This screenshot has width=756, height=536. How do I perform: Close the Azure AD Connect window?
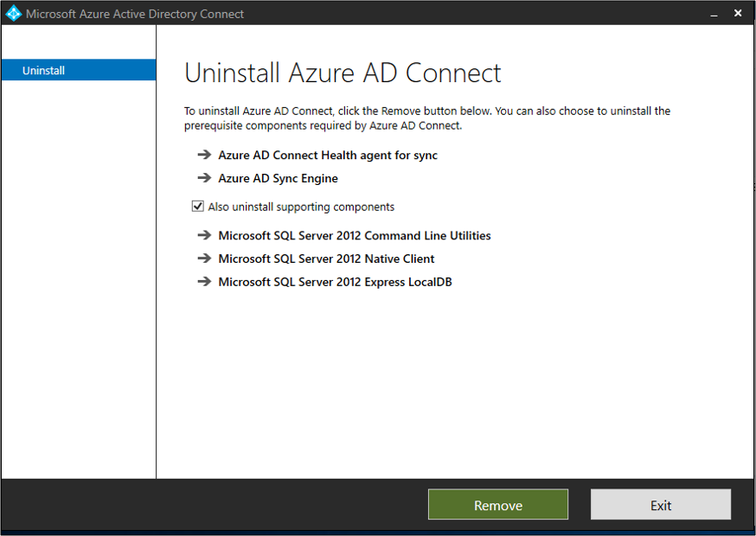pyautogui.click(x=738, y=13)
